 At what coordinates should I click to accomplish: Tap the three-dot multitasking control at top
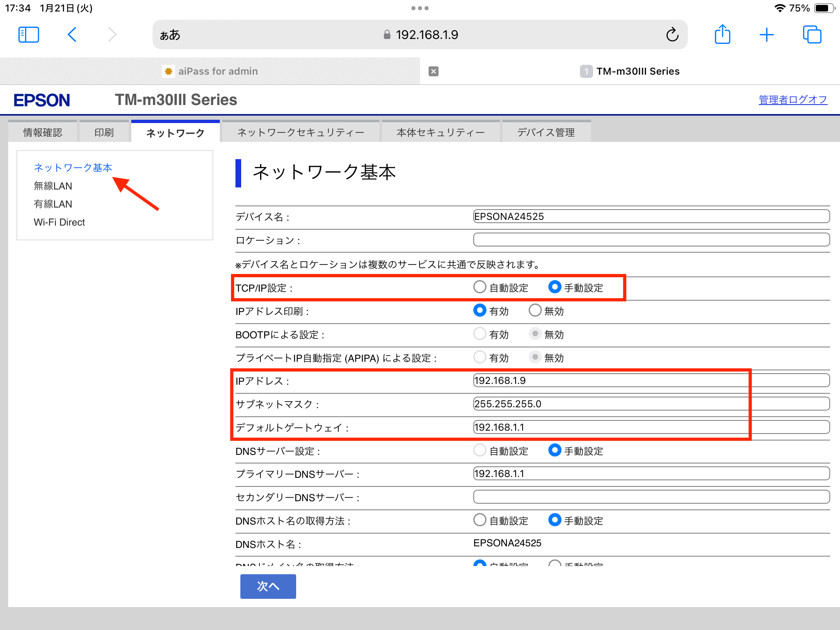420,8
